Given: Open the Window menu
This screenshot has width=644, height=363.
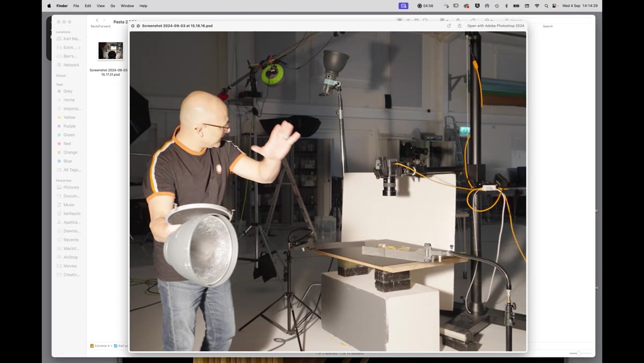Looking at the screenshot, I should coord(127,6).
